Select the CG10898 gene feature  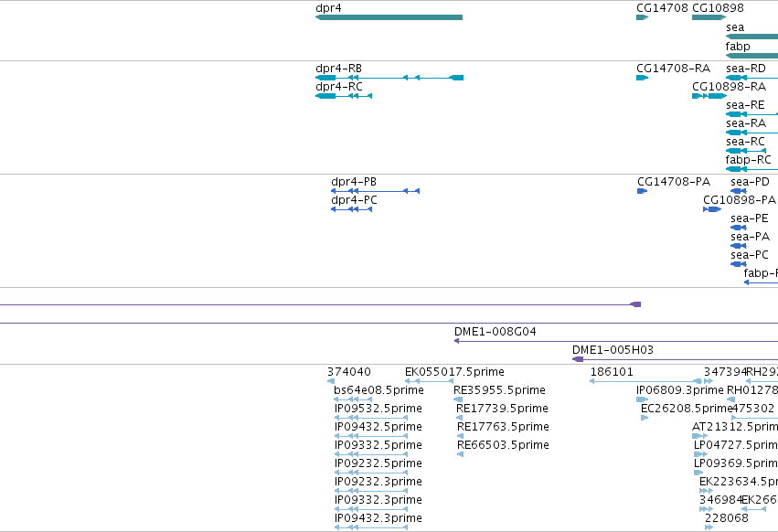(x=709, y=17)
